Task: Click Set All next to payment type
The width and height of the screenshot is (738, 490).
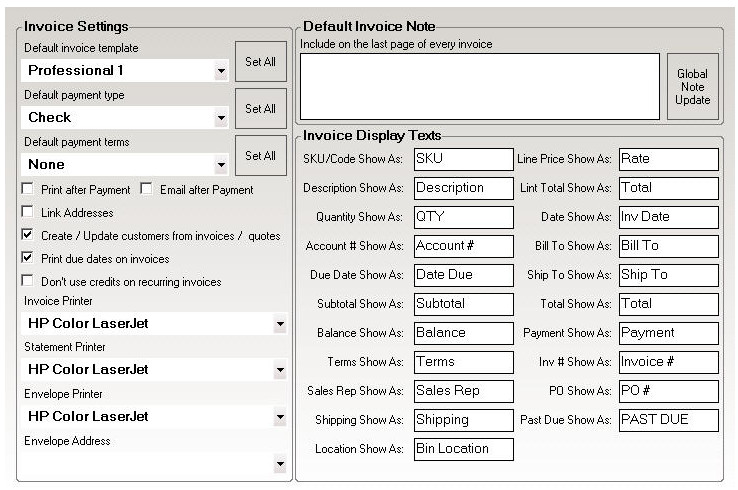Action: click(260, 109)
